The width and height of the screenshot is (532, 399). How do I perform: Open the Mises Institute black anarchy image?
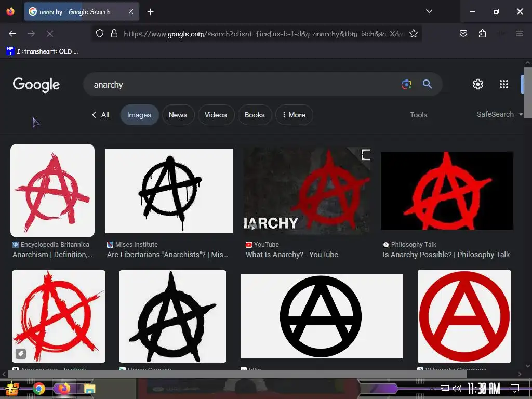(x=169, y=191)
